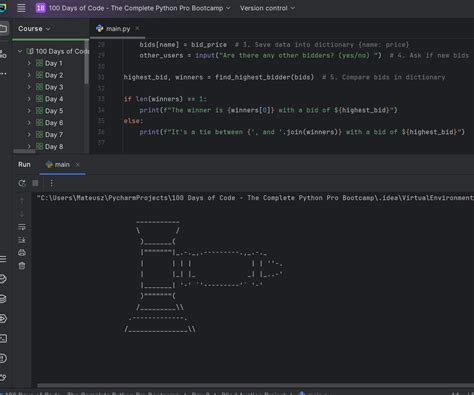Click the Python icon on the main run tab

tap(49, 164)
